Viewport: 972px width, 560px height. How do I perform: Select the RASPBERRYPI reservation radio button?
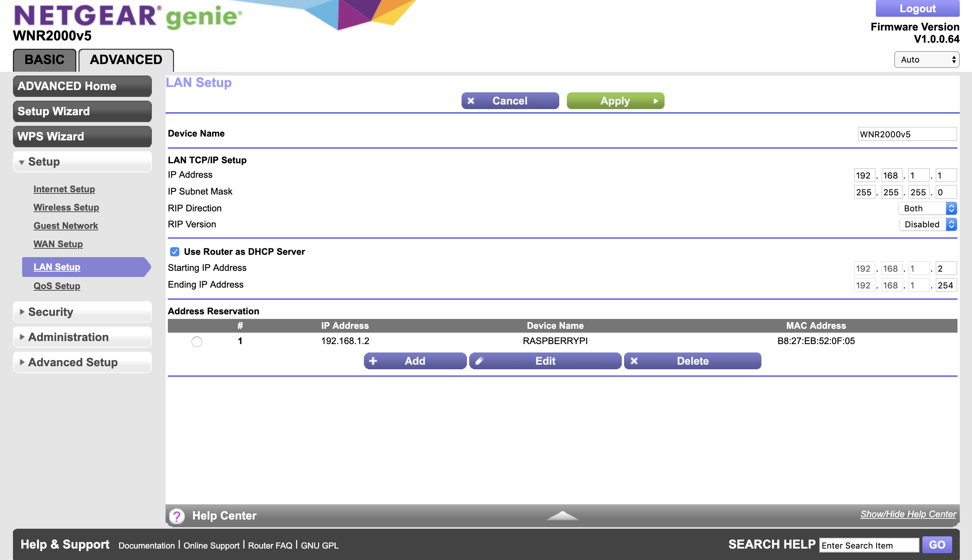click(x=196, y=341)
